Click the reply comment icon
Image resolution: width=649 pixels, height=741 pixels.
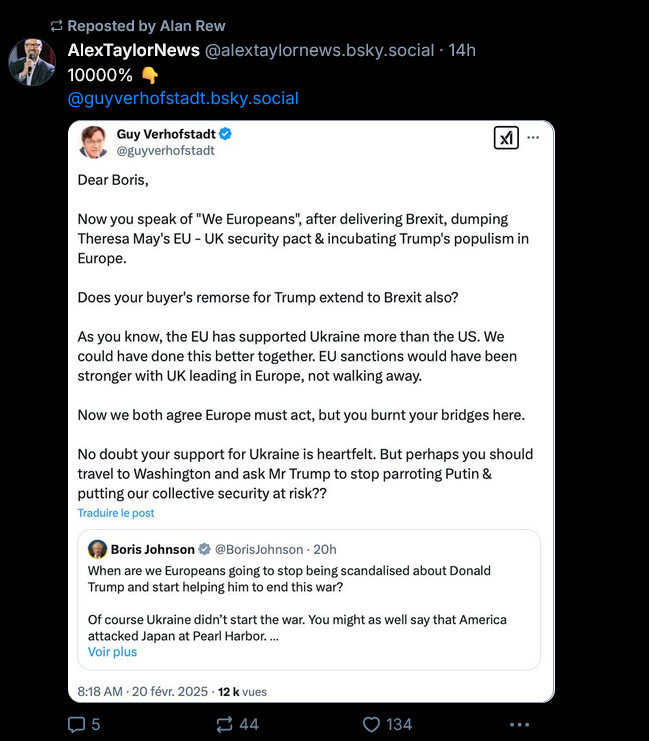pos(78,724)
